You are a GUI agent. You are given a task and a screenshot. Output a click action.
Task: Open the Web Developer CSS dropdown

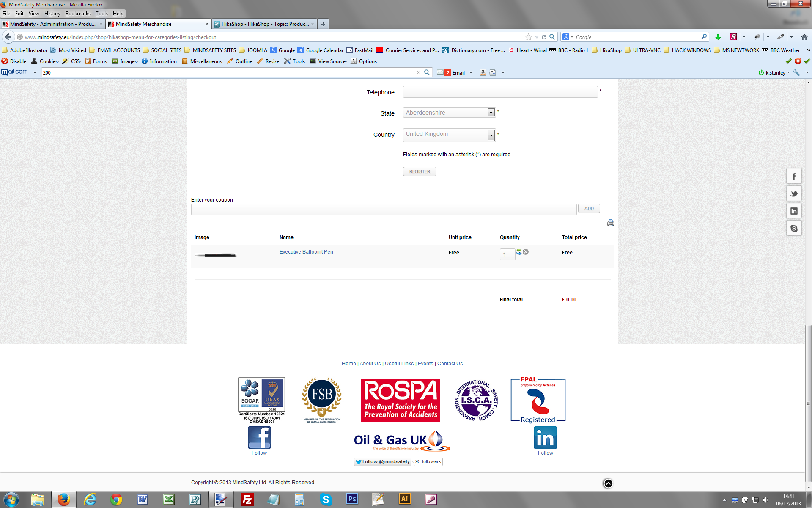tap(76, 61)
